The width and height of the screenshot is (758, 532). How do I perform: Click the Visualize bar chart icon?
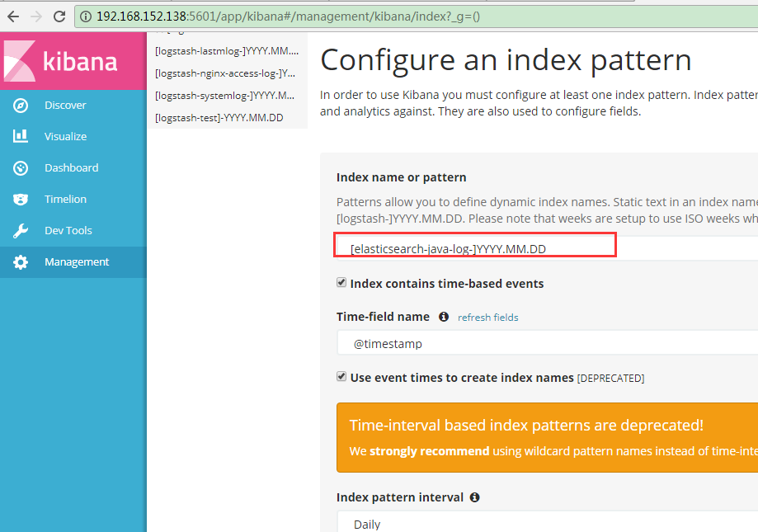pyautogui.click(x=21, y=136)
